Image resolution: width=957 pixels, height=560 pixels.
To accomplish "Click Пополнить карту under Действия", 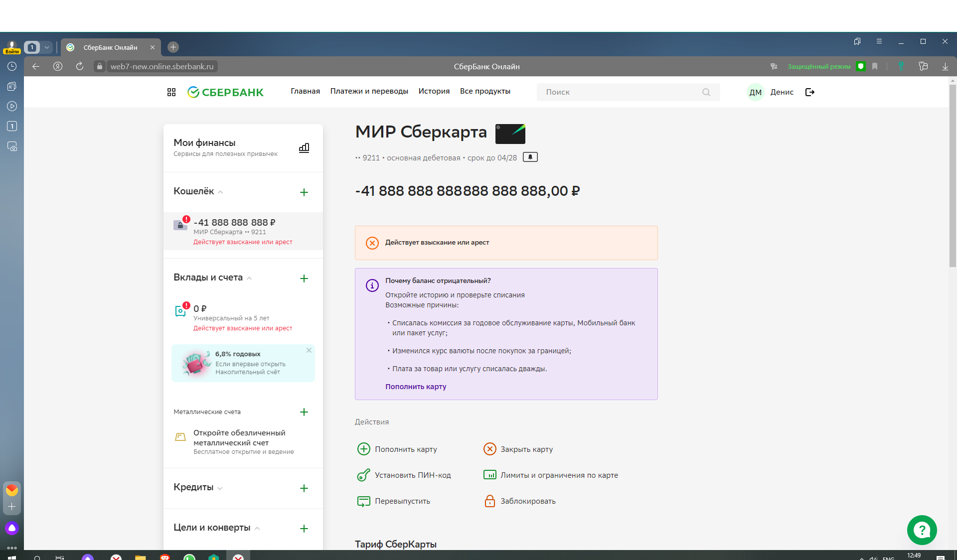I will pyautogui.click(x=397, y=449).
